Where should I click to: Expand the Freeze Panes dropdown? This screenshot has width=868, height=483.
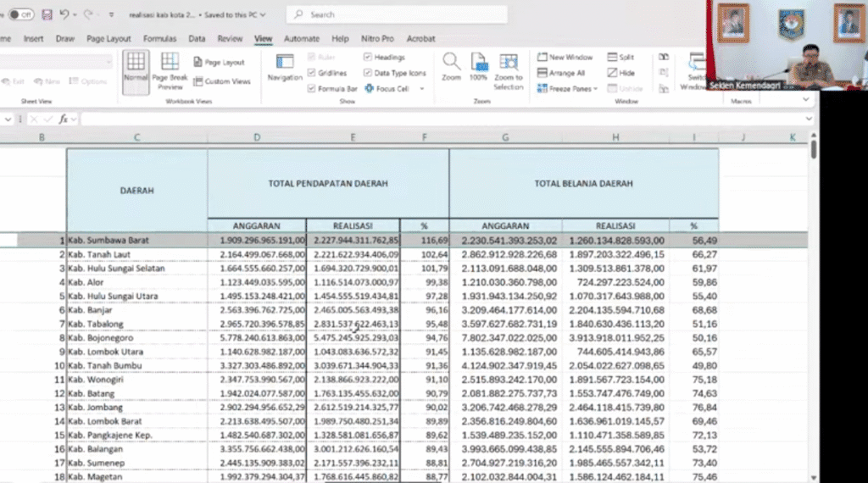[x=595, y=88]
